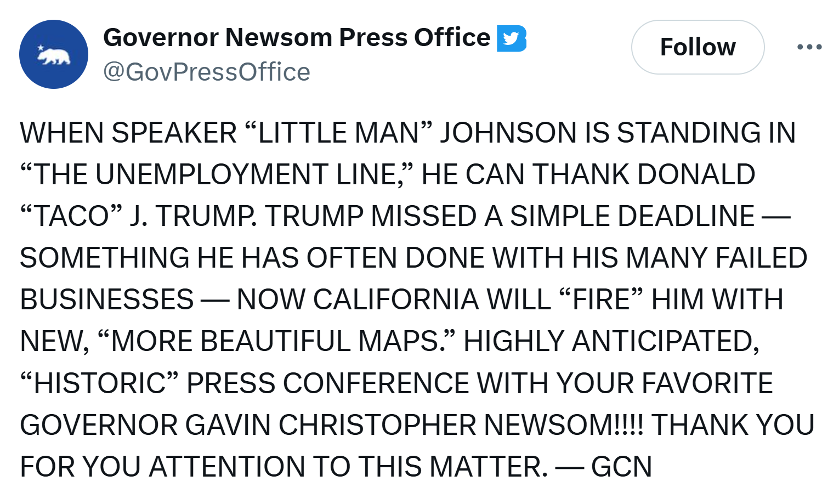Image resolution: width=839 pixels, height=504 pixels.
Task: Open the Governor Newsom Press Office display name
Action: point(297,38)
